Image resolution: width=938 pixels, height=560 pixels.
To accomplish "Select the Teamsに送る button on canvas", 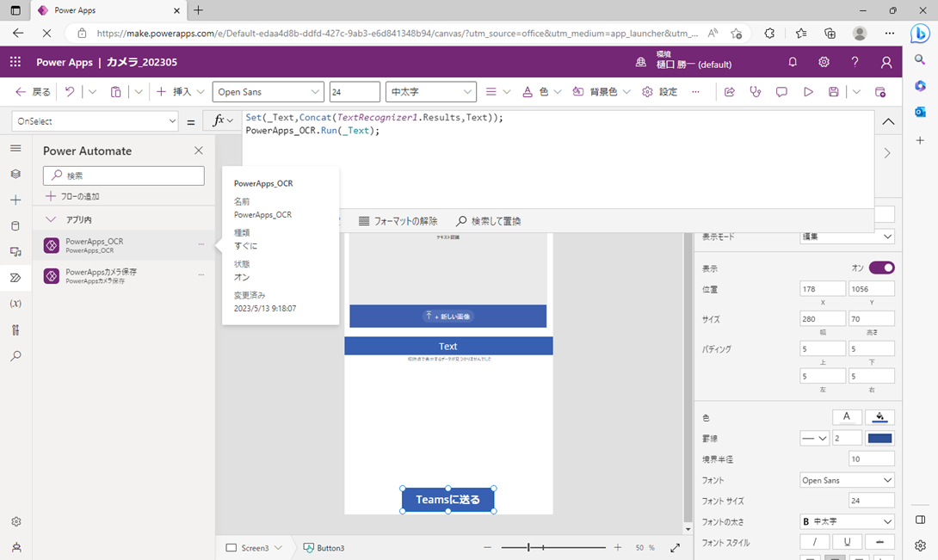I will [448, 500].
